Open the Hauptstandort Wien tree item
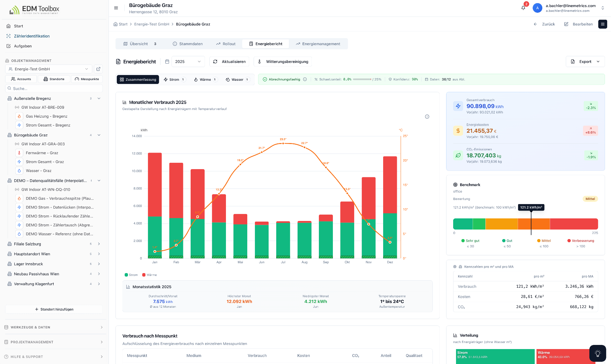The image size is (611, 364). [32, 254]
